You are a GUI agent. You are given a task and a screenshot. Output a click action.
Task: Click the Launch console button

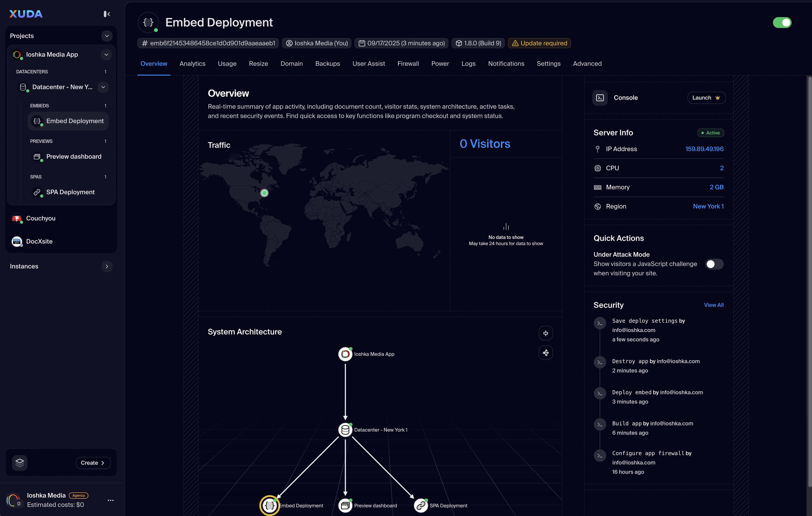(x=706, y=98)
